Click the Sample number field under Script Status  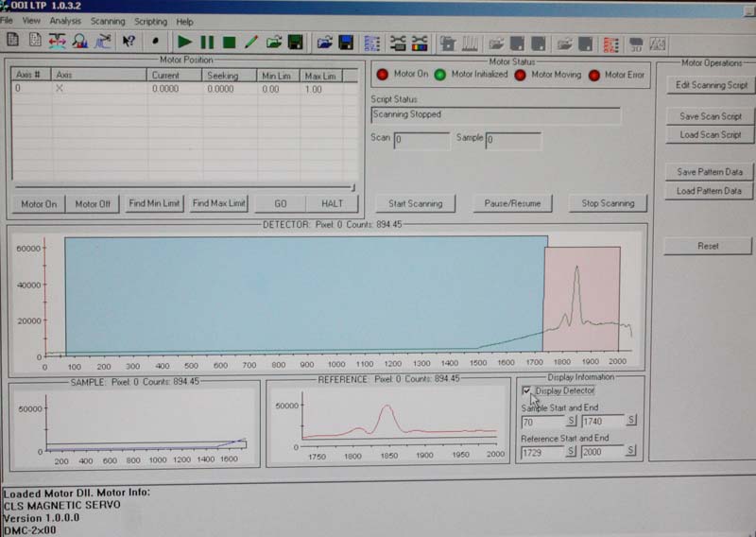click(x=513, y=141)
